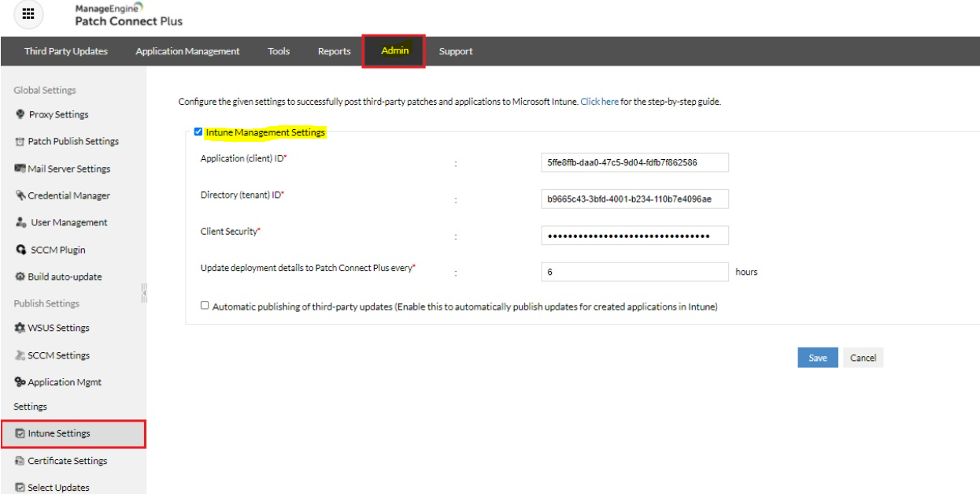Open the Click here step-by-step guide link
The image size is (980, 494).
click(600, 102)
